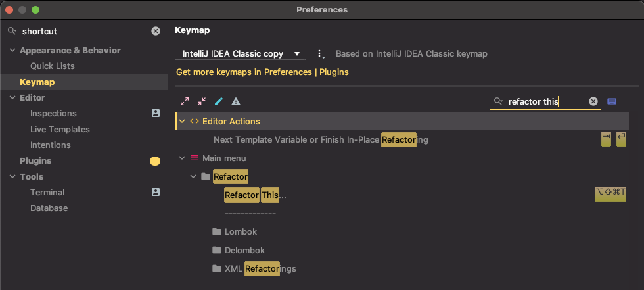Select Live Templates in the sidebar
The width and height of the screenshot is (644, 290).
(60, 130)
